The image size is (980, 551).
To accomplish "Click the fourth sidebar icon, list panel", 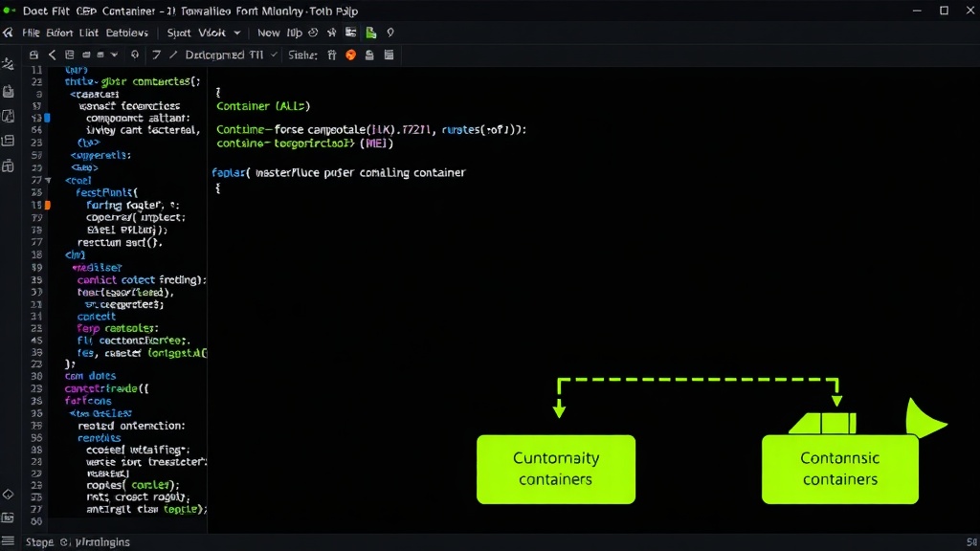I will pos(8,141).
